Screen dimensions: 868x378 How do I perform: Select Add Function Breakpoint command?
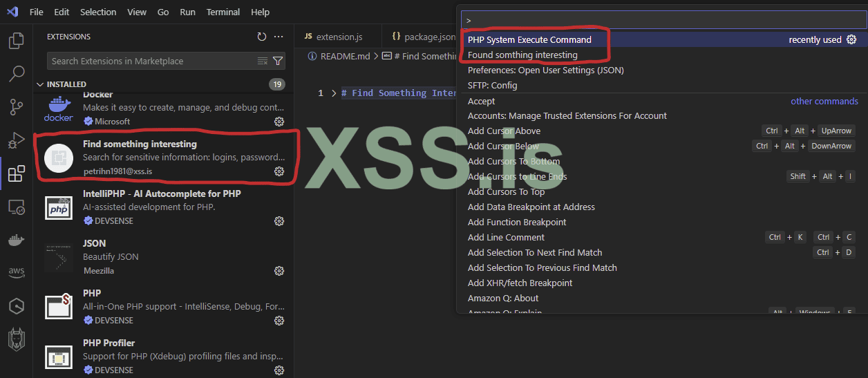pyautogui.click(x=663, y=222)
